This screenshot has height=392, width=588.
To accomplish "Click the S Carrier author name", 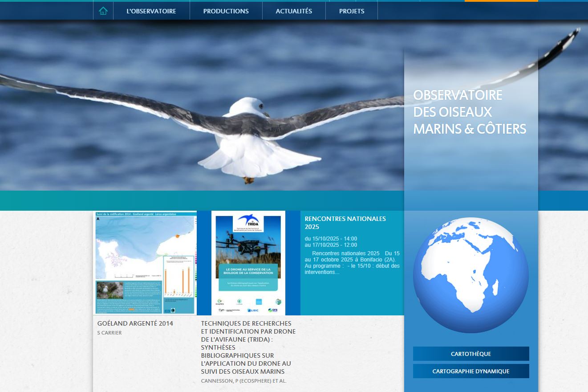I will [x=109, y=333].
